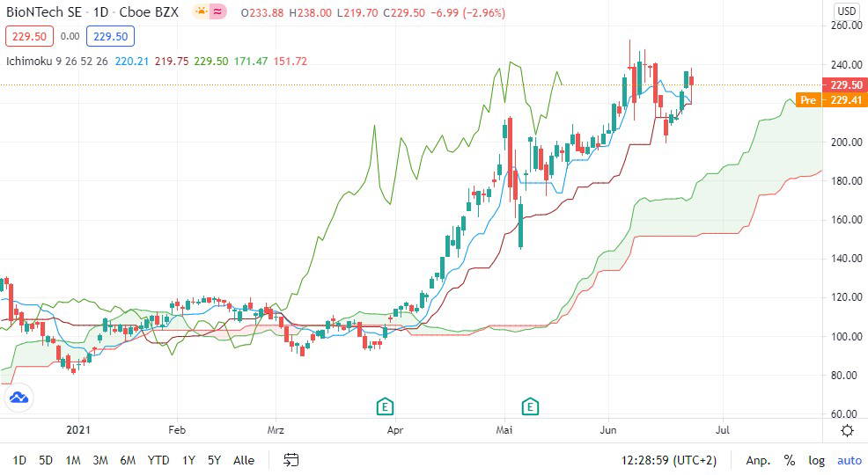Click the Ichimoku value 219.75

(172, 61)
